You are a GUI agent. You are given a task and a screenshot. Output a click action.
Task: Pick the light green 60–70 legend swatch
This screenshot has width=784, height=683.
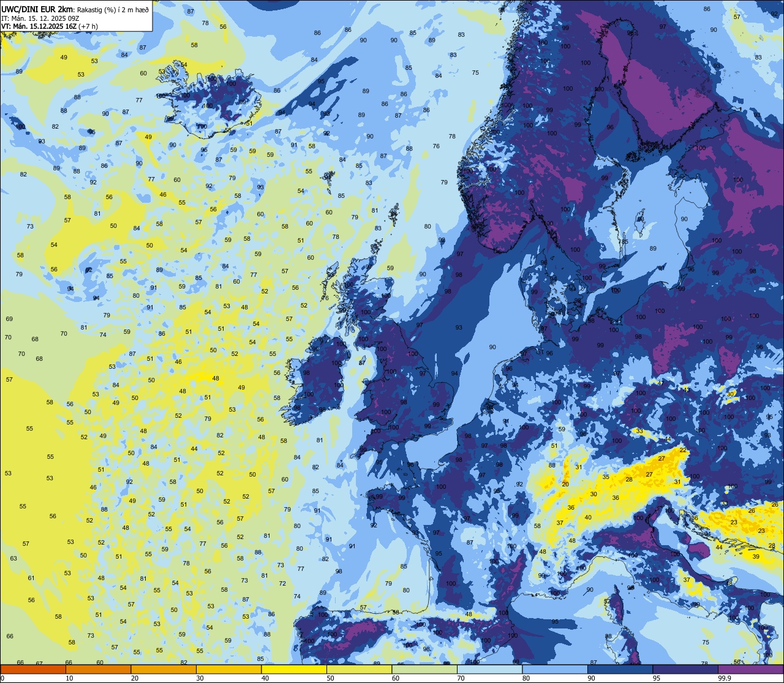424,669
